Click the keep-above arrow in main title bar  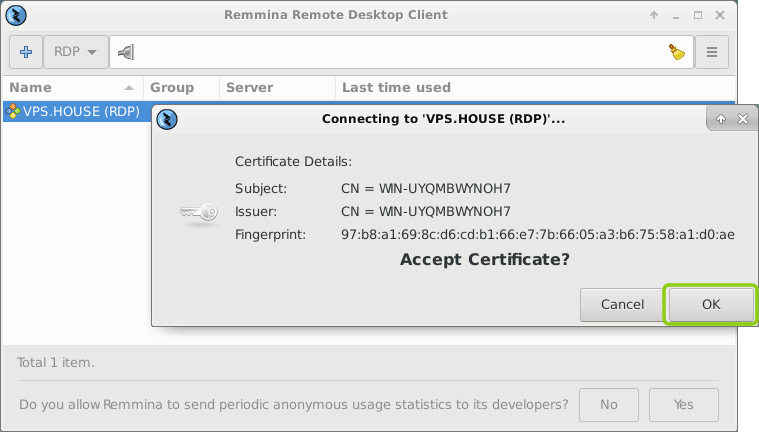[654, 15]
